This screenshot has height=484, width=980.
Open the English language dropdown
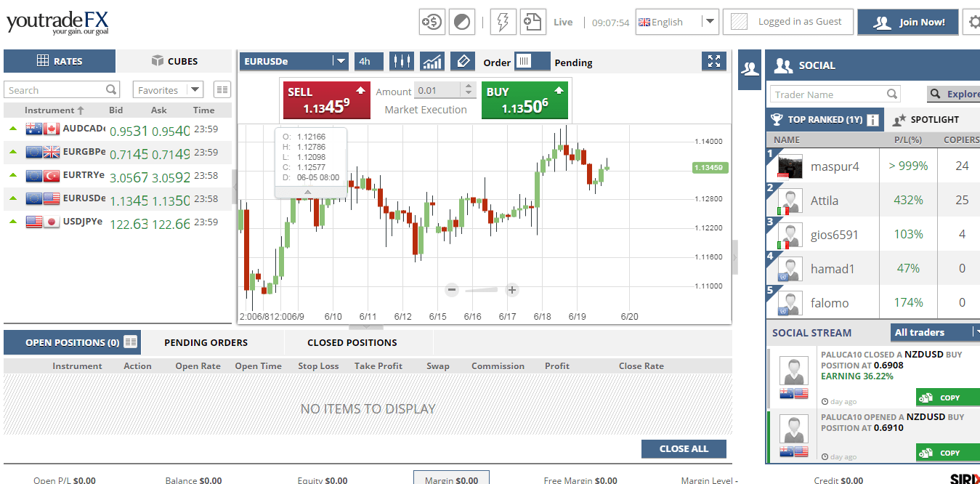(x=708, y=22)
